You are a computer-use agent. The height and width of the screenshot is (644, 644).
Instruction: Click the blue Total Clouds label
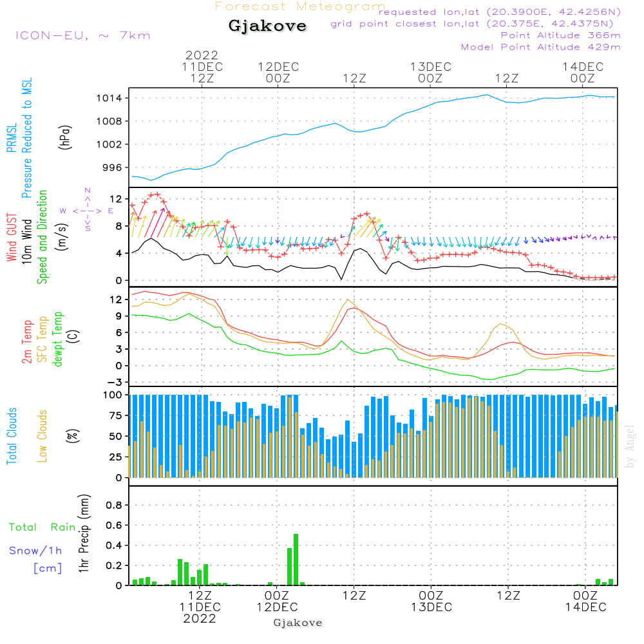[x=12, y=436]
